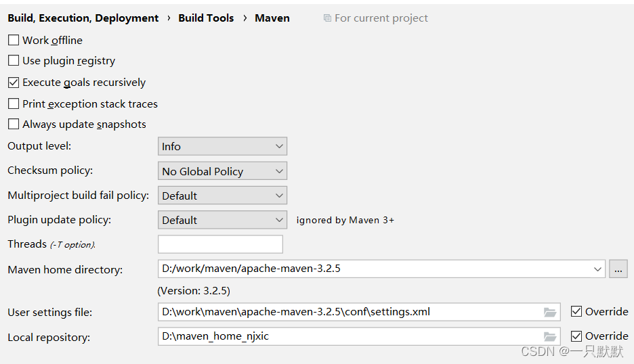Expand the Plugin update policy dropdown
Image resolution: width=634 pixels, height=364 pixels.
pyautogui.click(x=222, y=220)
